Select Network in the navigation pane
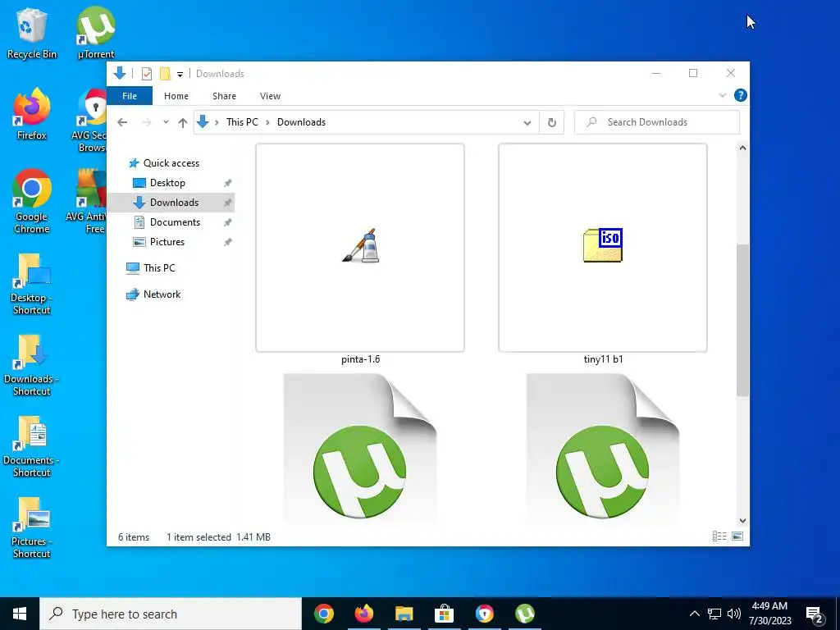This screenshot has height=630, width=840. coord(162,294)
